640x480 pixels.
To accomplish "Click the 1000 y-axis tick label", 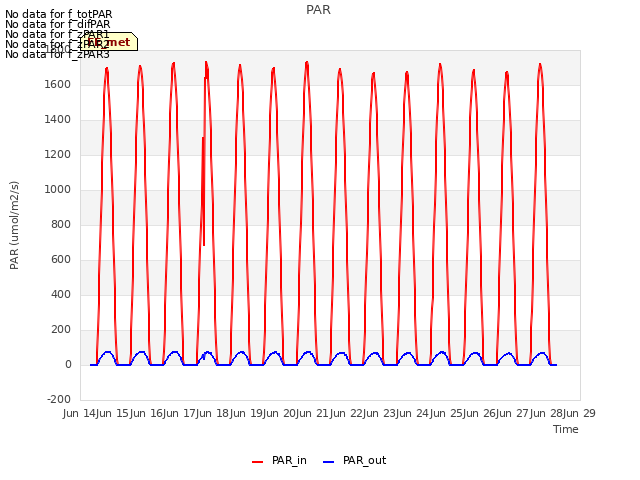I will pos(58,190).
